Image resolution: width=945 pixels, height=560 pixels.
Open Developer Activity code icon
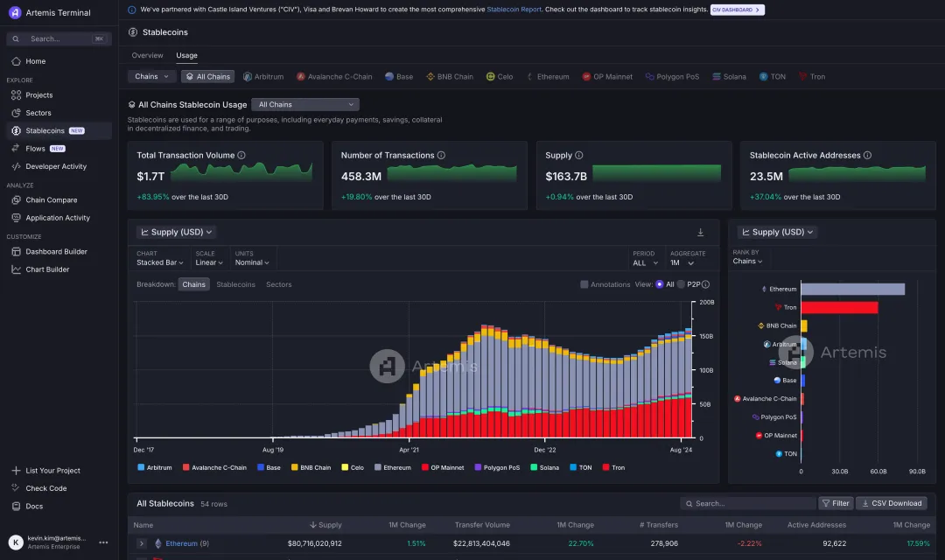pos(17,166)
